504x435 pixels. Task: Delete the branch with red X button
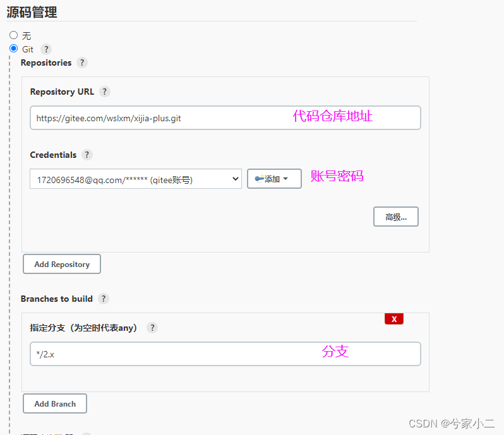pyautogui.click(x=393, y=319)
